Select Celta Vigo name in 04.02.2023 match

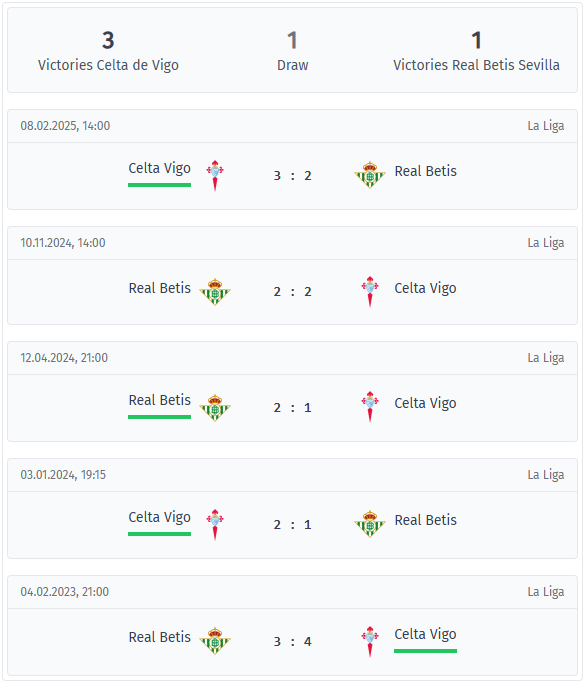[x=425, y=634]
